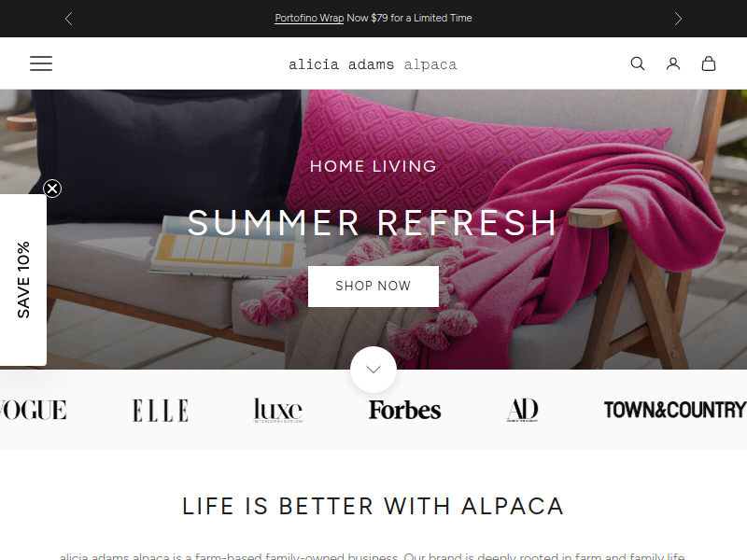Show next announcement with right arrow

[x=678, y=19]
